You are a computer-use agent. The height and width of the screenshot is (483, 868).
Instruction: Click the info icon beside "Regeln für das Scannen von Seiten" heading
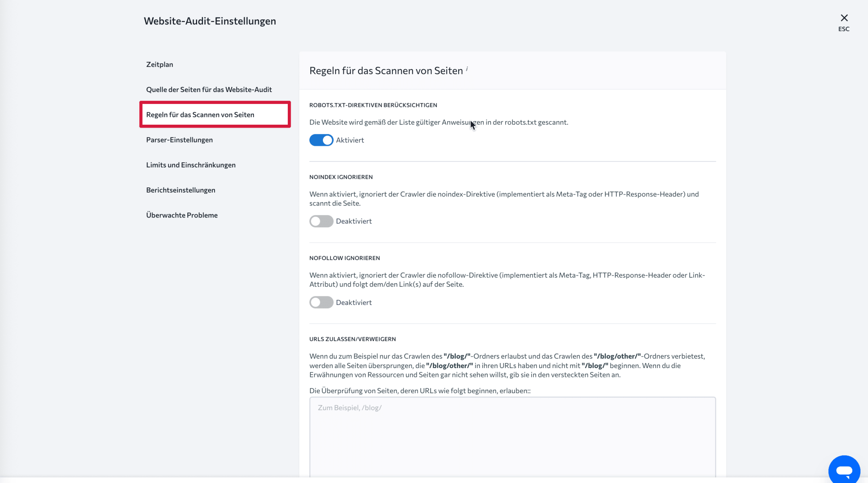coord(467,69)
